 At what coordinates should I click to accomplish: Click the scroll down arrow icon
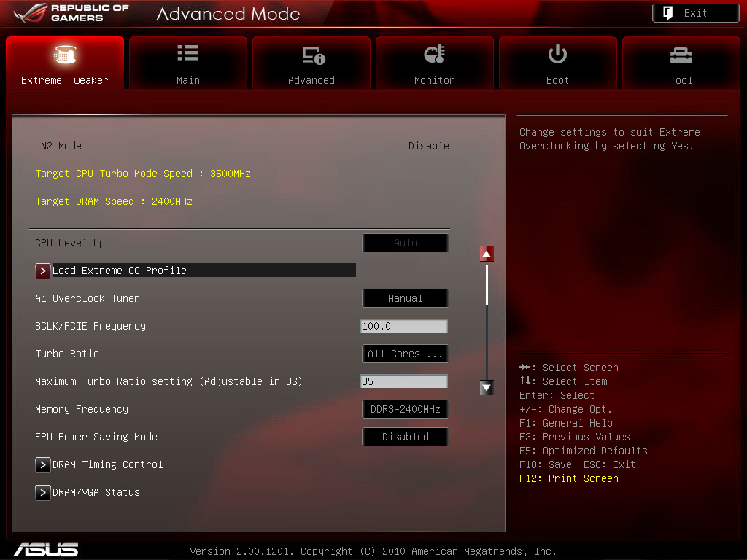pos(487,387)
